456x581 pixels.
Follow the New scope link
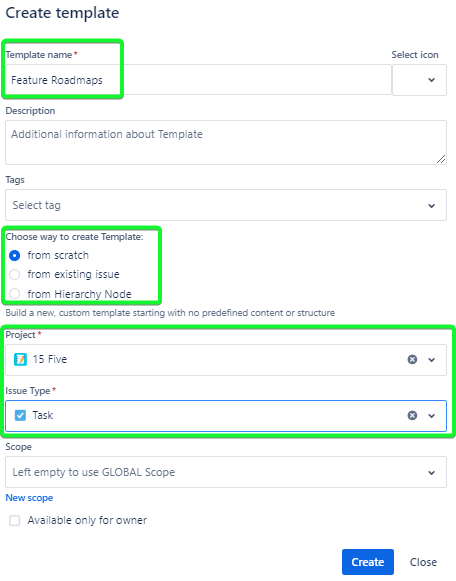coord(29,498)
